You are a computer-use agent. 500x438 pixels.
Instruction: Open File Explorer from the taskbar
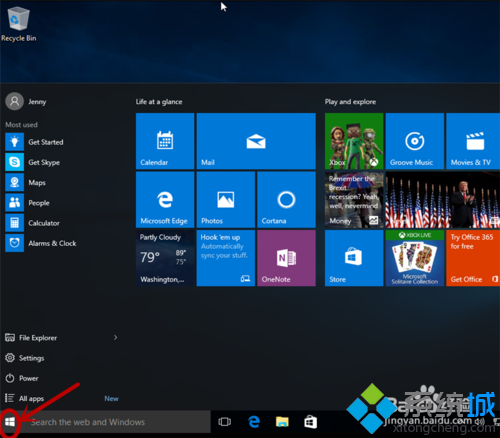click(x=282, y=422)
